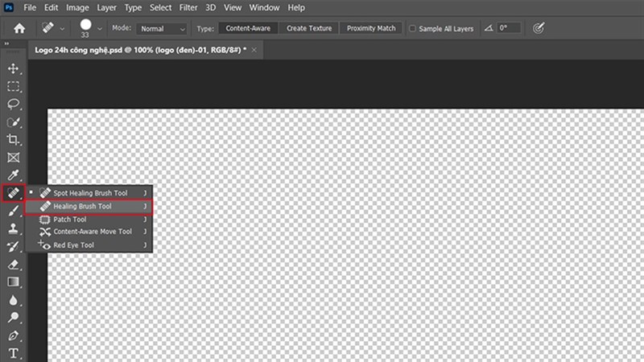Choose Red Eye Tool from flyout
This screenshot has height=362, width=644.
pyautogui.click(x=89, y=245)
